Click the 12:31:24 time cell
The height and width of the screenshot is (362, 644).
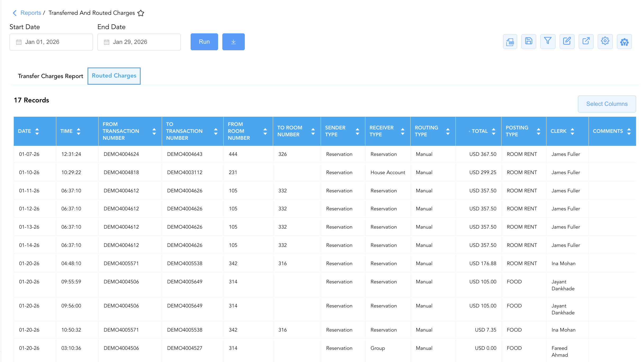(x=71, y=154)
